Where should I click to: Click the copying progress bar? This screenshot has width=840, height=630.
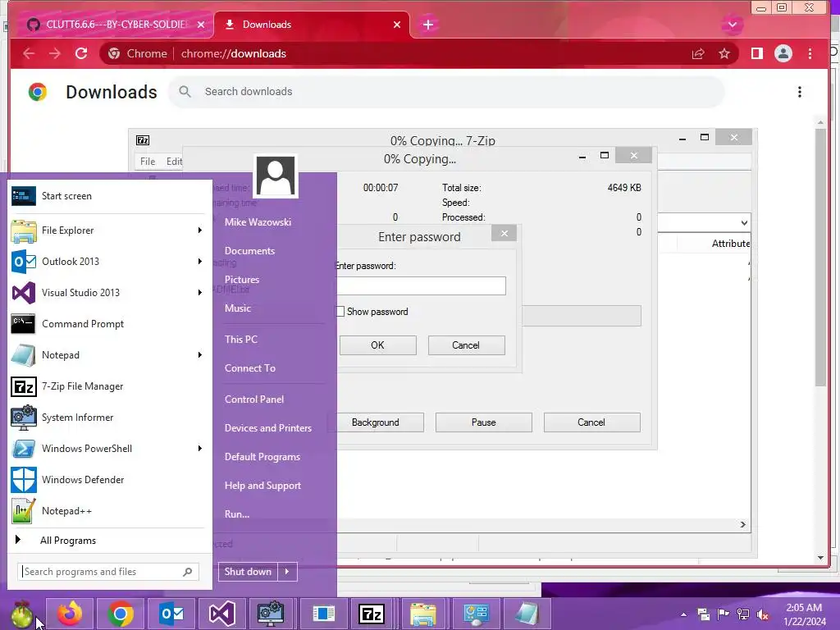[582, 316]
